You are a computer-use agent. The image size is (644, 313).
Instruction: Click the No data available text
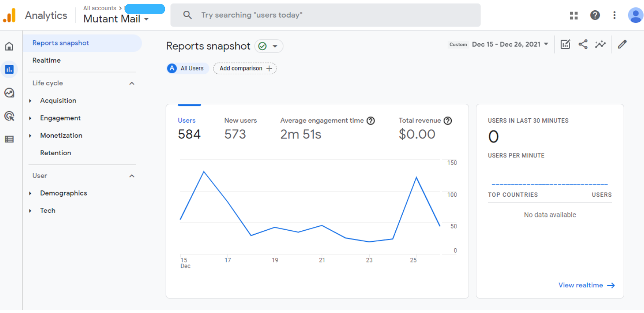coord(550,215)
